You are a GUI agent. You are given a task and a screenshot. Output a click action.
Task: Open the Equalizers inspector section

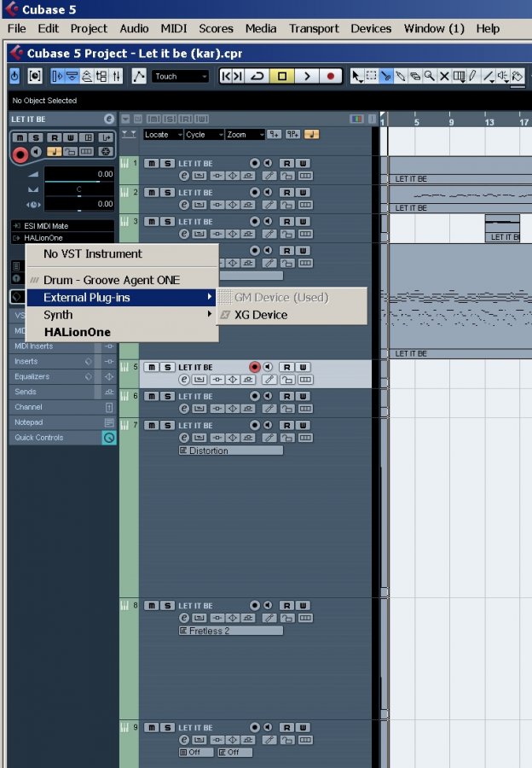(62, 376)
